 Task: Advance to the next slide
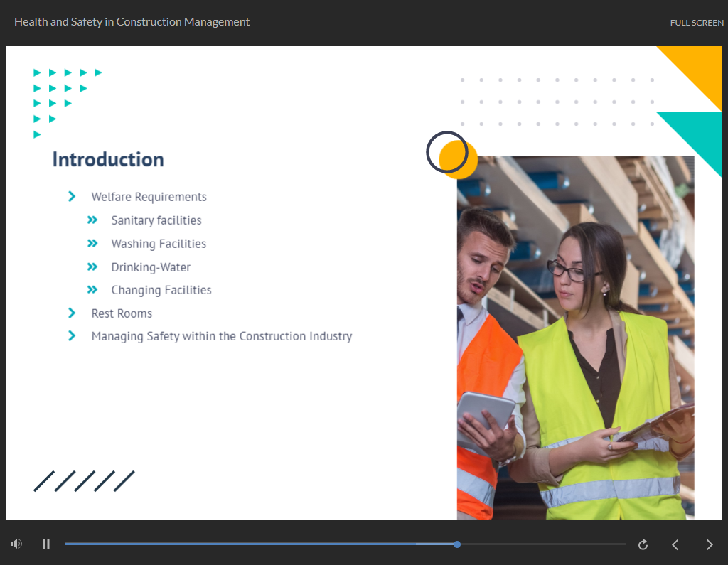(x=709, y=544)
